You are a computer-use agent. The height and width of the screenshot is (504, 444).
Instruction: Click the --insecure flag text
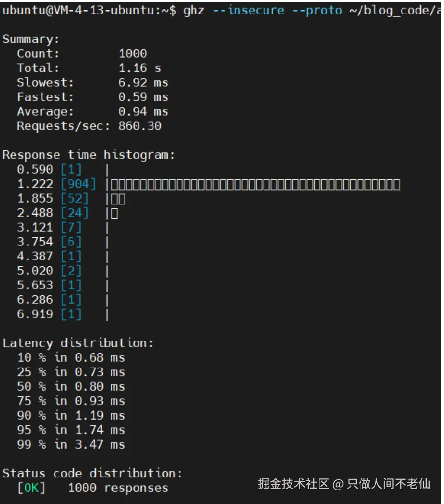248,11
